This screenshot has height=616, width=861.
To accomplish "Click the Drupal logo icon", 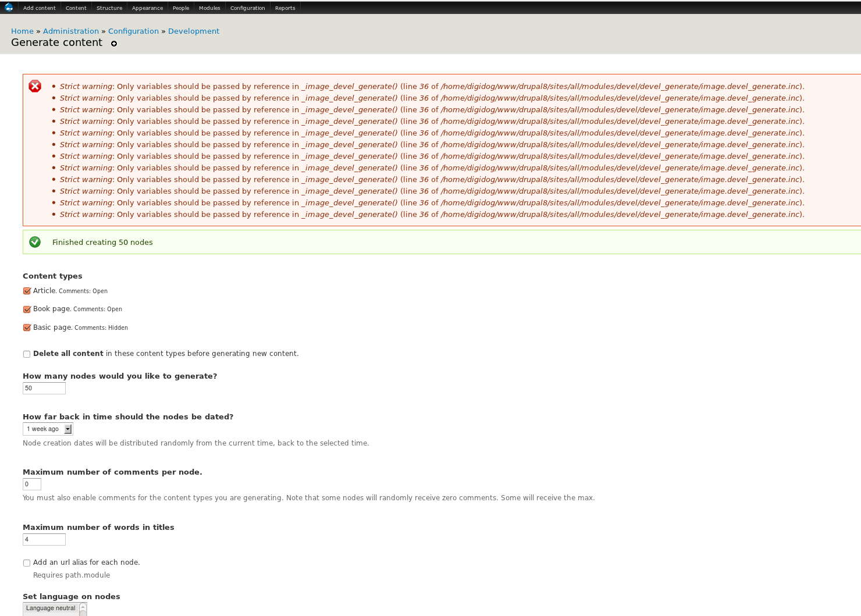I will (x=8, y=7).
